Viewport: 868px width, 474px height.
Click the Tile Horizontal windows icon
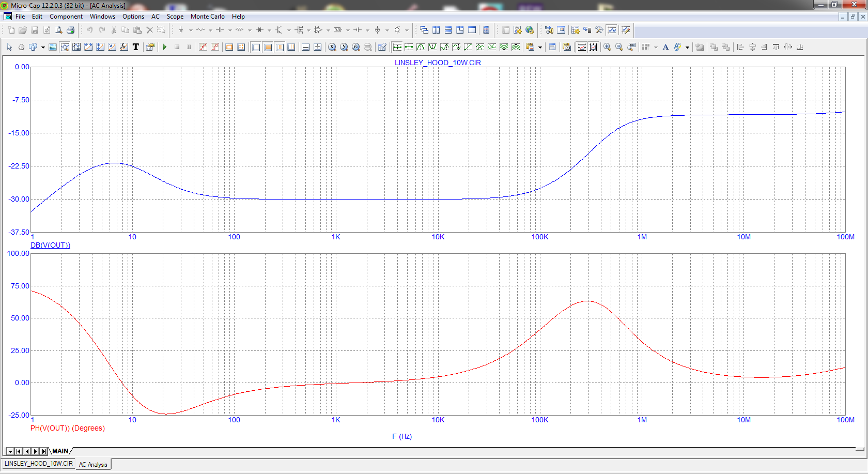tap(448, 30)
